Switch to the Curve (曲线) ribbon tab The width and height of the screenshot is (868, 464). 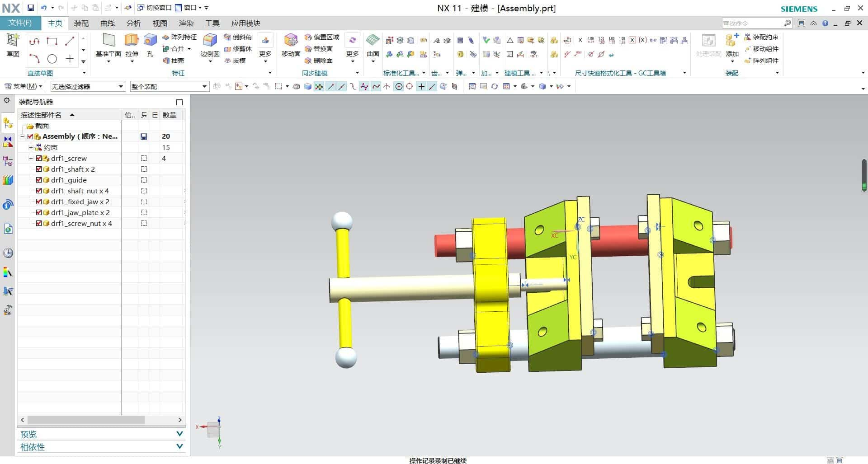click(108, 23)
